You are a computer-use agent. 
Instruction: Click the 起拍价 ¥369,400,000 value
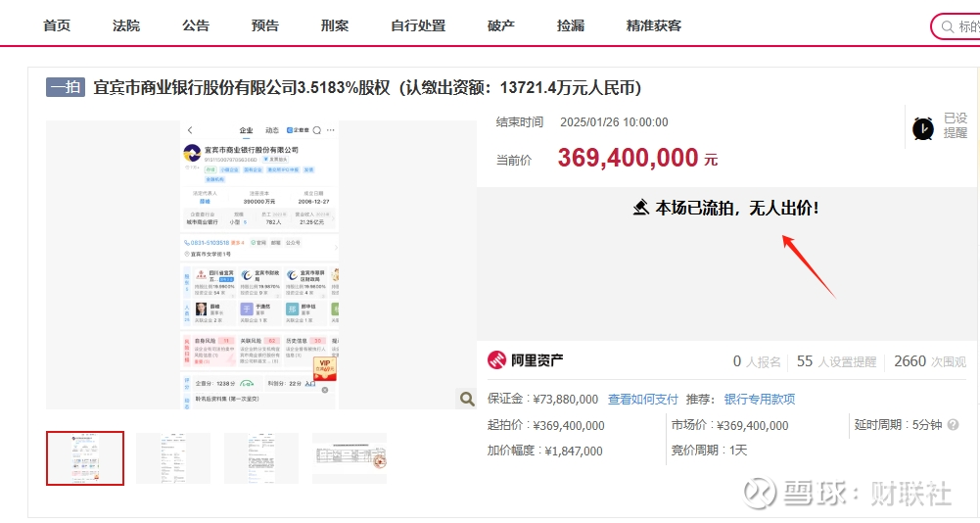[569, 425]
